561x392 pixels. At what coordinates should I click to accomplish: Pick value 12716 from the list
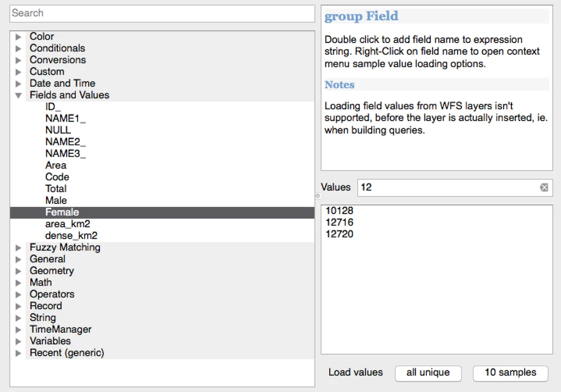pyautogui.click(x=339, y=222)
